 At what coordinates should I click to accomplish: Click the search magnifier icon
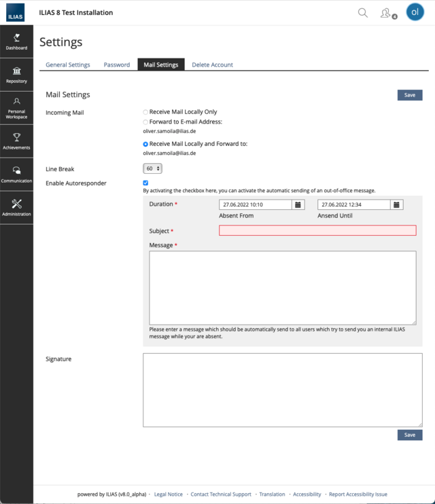click(x=363, y=13)
